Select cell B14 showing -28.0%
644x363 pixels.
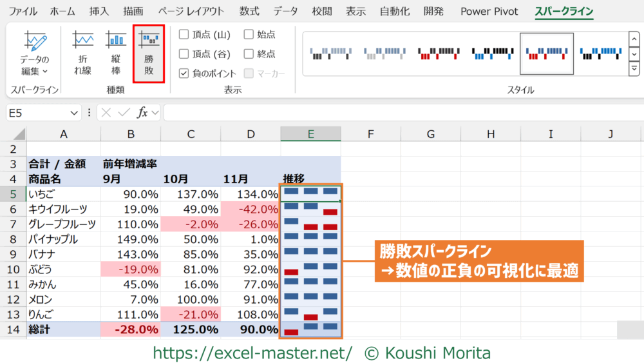click(x=131, y=329)
